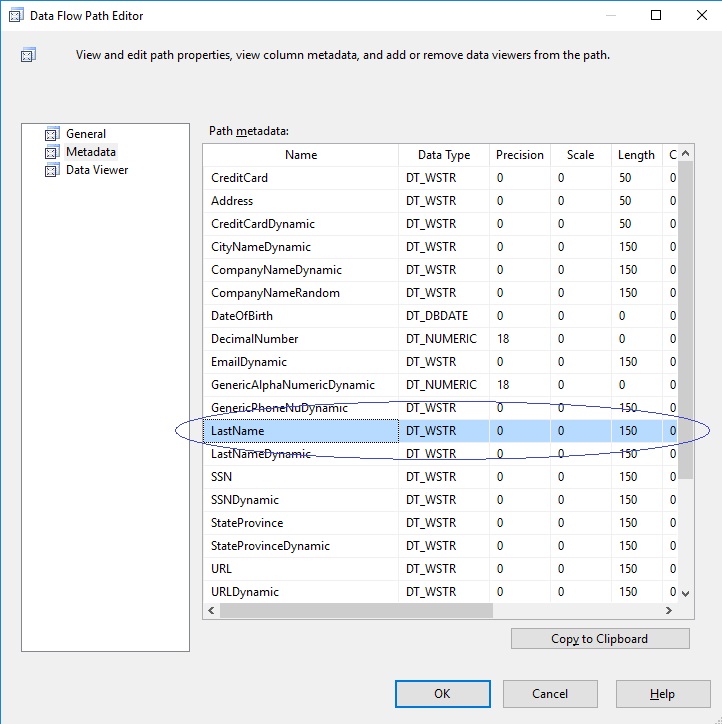Viewport: 722px width, 724px height.
Task: Click the path editor icon beside description
Action: 28,54
